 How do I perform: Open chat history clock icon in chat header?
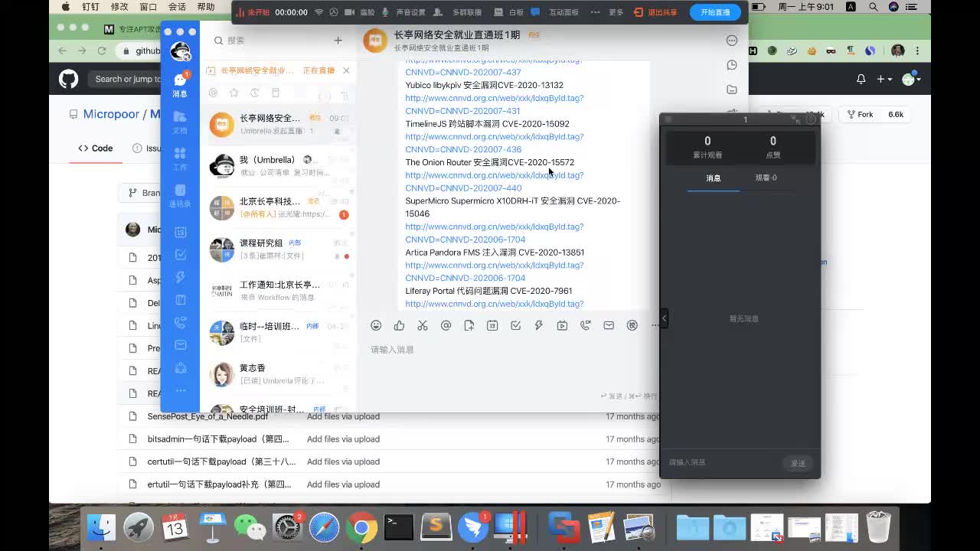(732, 65)
